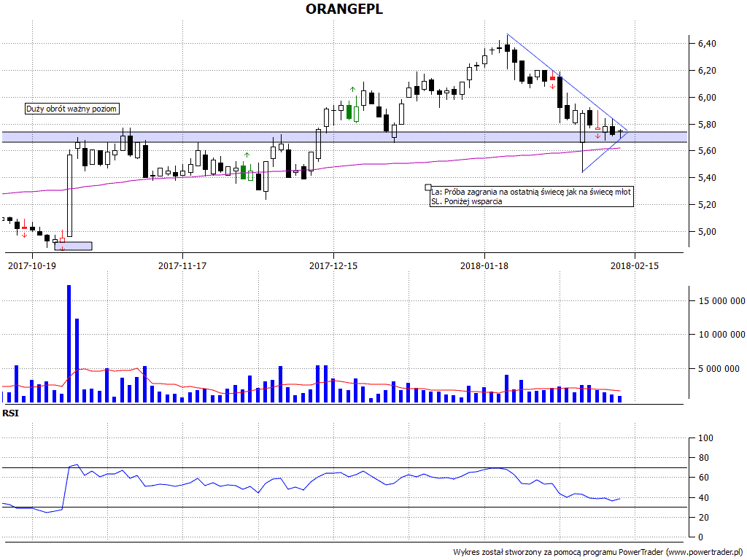Click the 5,40 price axis label
The height and width of the screenshot is (560, 747).
(707, 178)
